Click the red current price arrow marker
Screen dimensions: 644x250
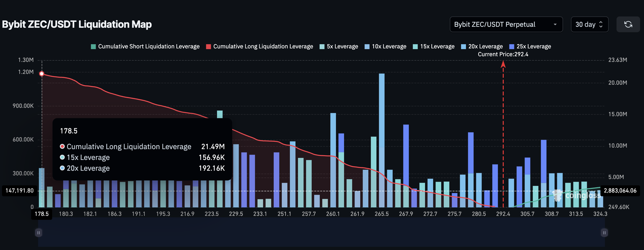click(x=503, y=65)
